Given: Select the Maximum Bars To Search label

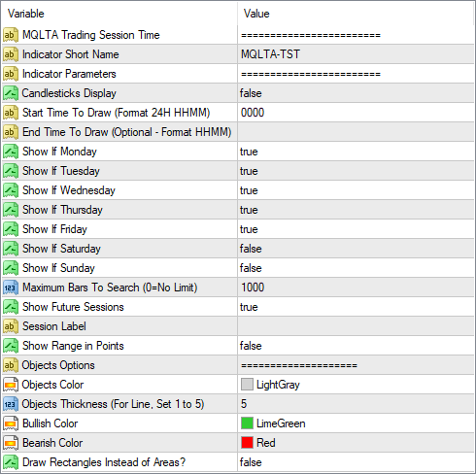Looking at the screenshot, I should tap(110, 288).
